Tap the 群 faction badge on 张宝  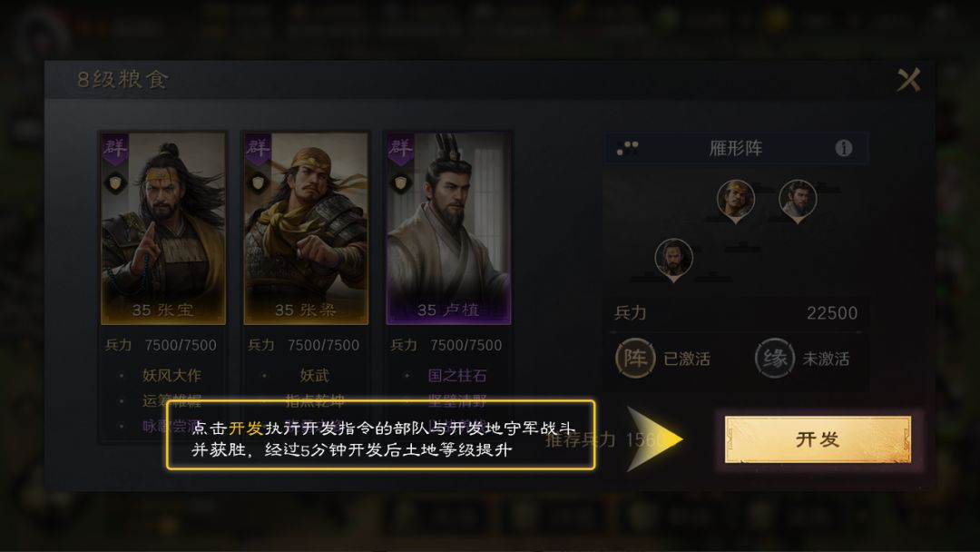pos(115,149)
